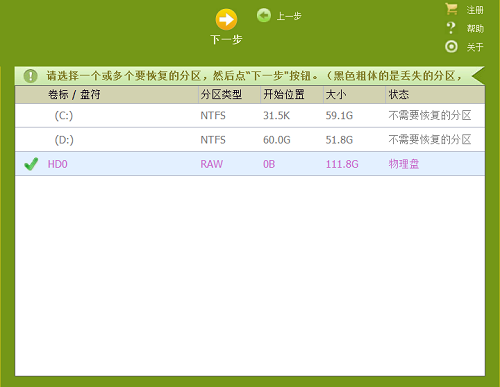Click the 51.8G size value

pos(339,140)
